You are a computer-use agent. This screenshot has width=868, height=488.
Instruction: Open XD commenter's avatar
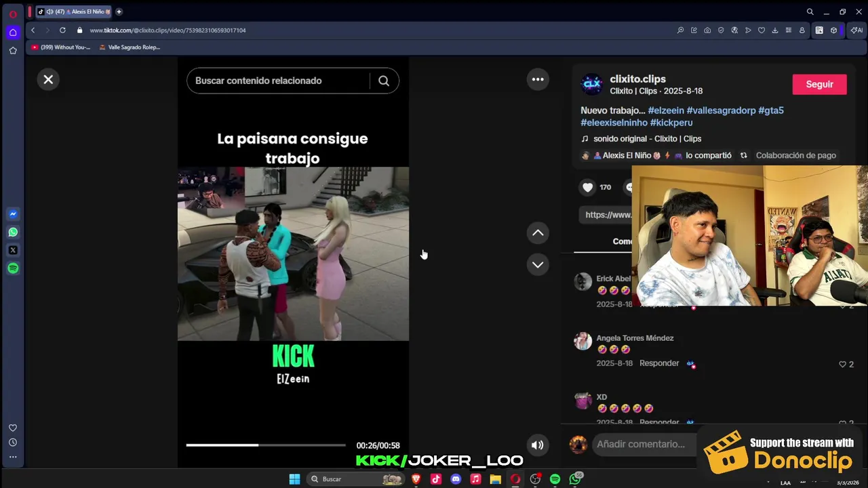583,400
